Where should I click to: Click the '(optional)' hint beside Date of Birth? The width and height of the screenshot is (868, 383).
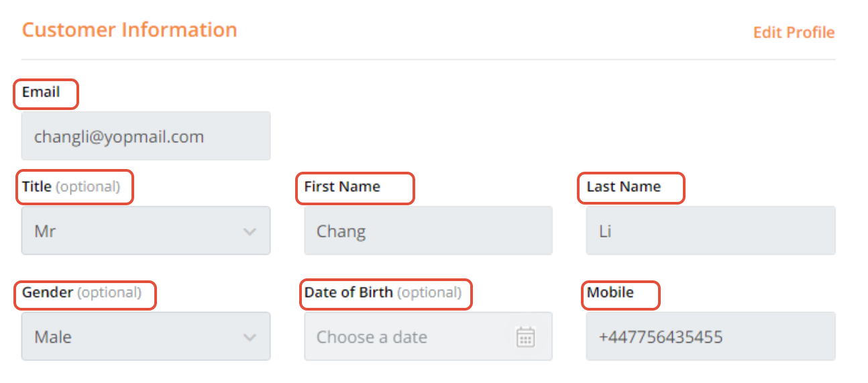click(x=429, y=292)
